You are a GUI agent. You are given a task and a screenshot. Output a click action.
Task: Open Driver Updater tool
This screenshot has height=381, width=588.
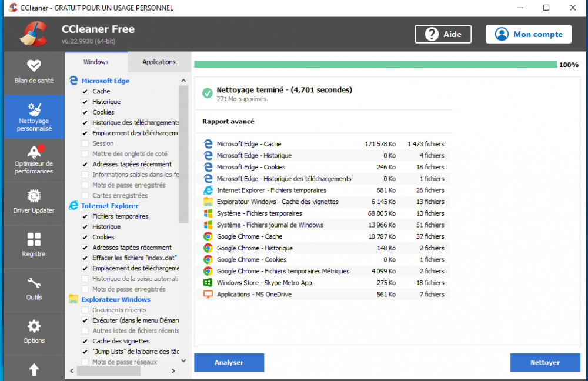[x=34, y=202]
